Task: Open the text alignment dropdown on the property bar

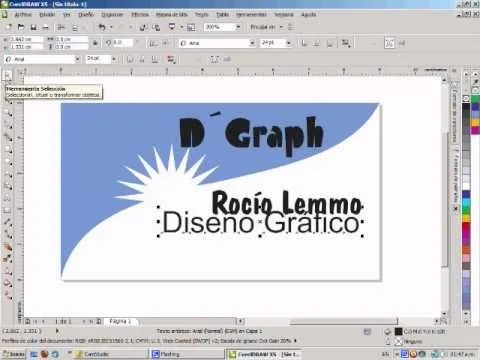Action: [347, 43]
